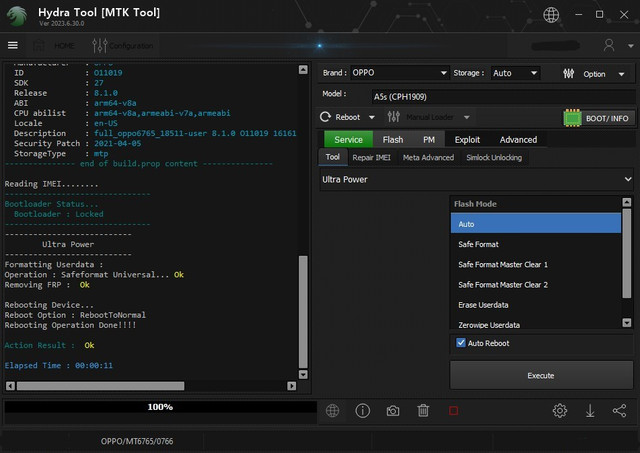Click the Elapsed Time log line
The image size is (640, 453).
click(58, 365)
